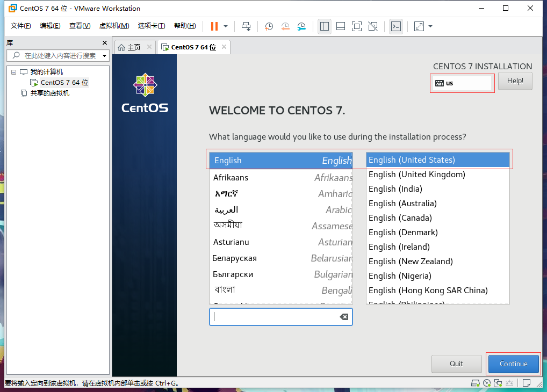Screen dimensions: 547x392
Task: Click the CD/DVD status bar icon
Action: 487,383
